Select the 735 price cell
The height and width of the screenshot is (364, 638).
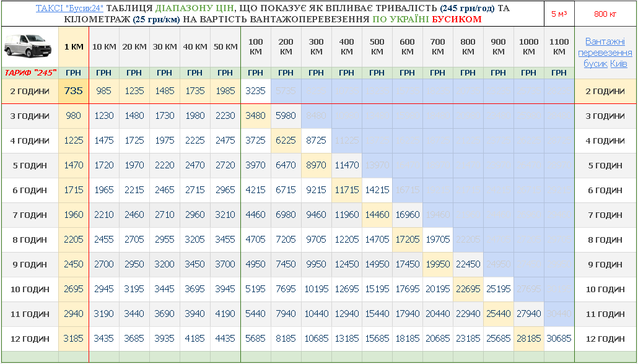point(74,91)
